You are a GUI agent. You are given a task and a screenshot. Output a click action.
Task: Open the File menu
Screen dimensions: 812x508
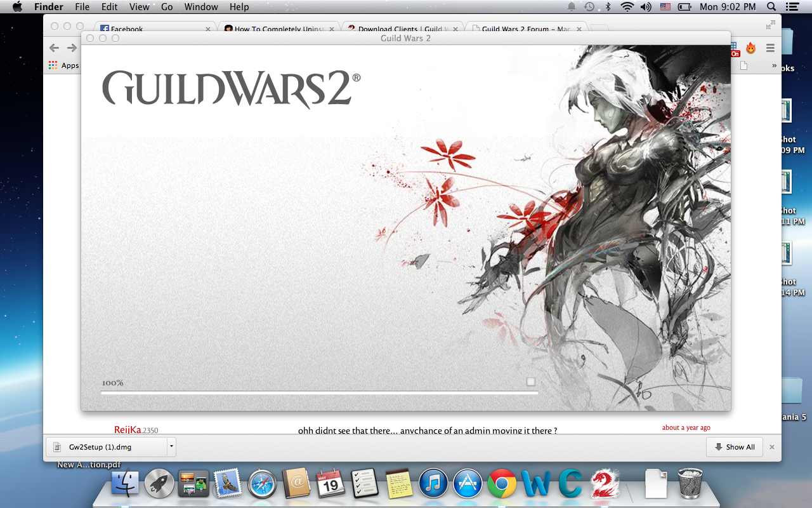pos(82,7)
